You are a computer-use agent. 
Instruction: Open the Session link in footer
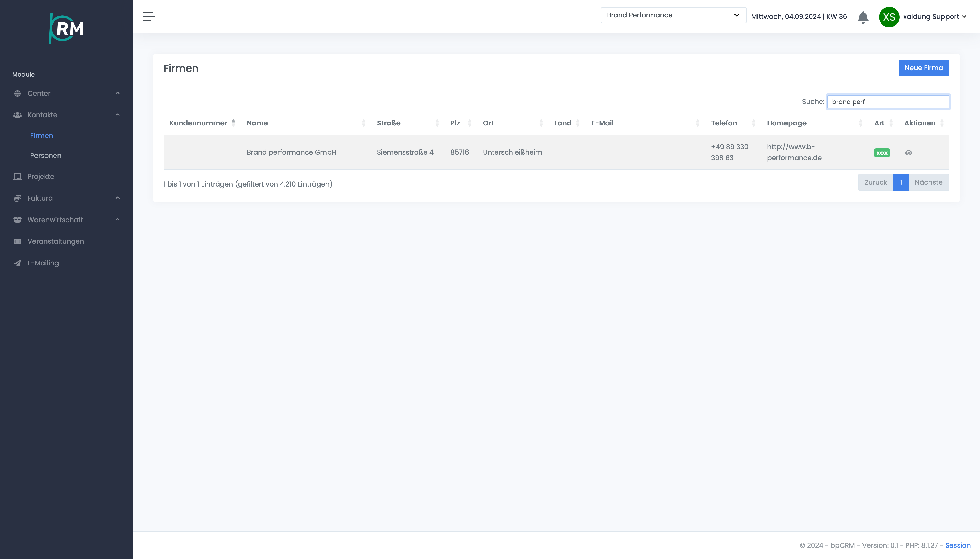click(957, 545)
